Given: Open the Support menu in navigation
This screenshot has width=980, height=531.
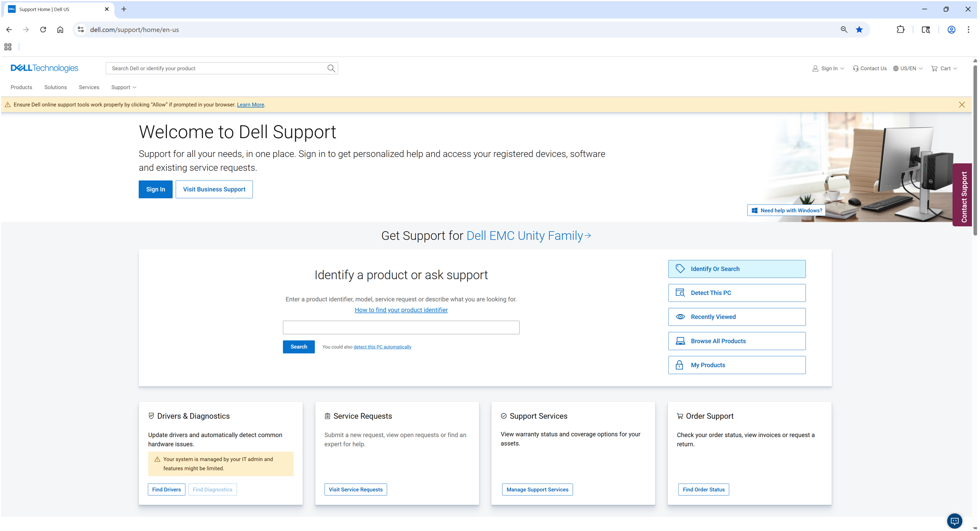Looking at the screenshot, I should [124, 88].
